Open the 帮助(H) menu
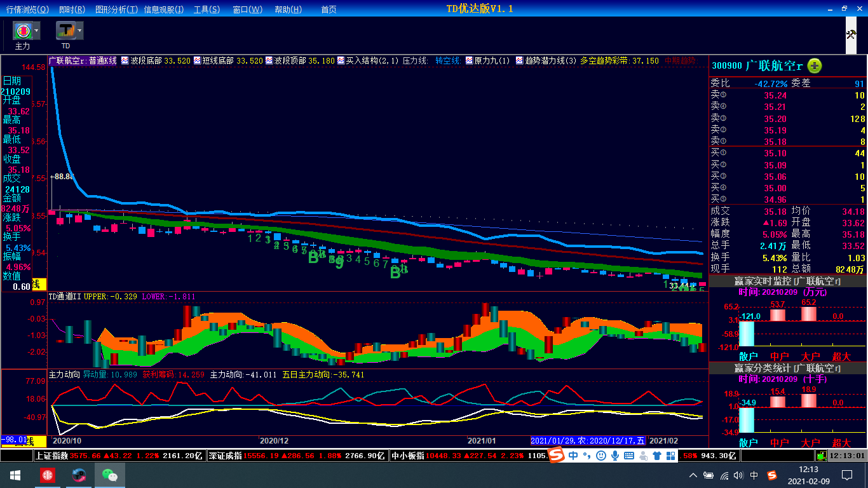Screen dimensions: 868x488 [x=288, y=10]
